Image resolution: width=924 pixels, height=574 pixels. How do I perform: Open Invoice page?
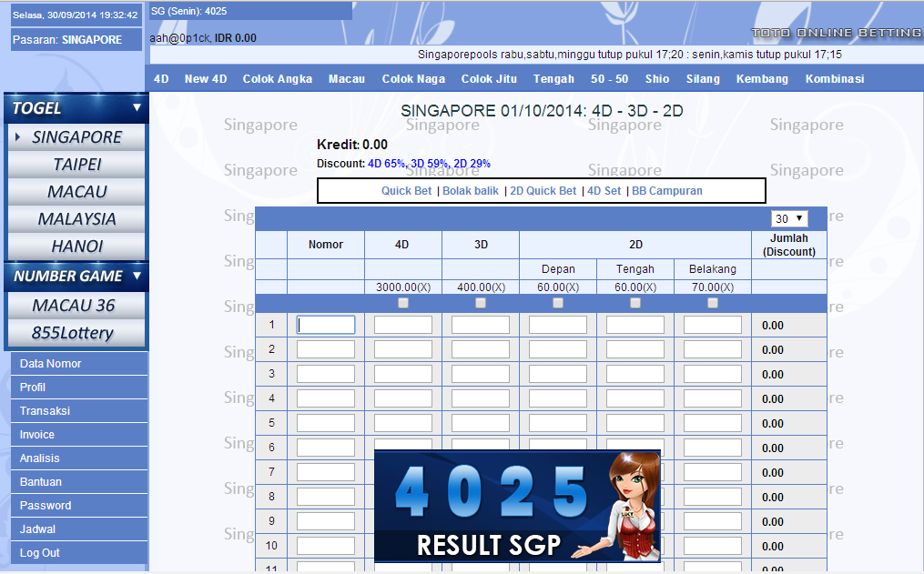coord(79,434)
